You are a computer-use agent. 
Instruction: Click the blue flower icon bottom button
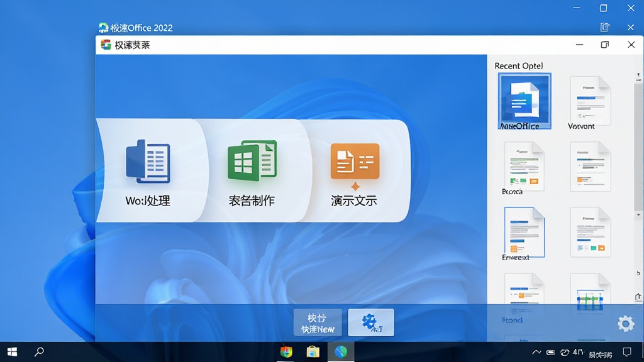coord(371,322)
